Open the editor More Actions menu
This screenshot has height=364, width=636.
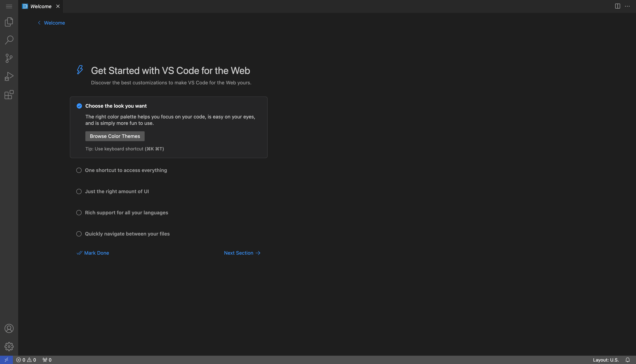coord(627,6)
